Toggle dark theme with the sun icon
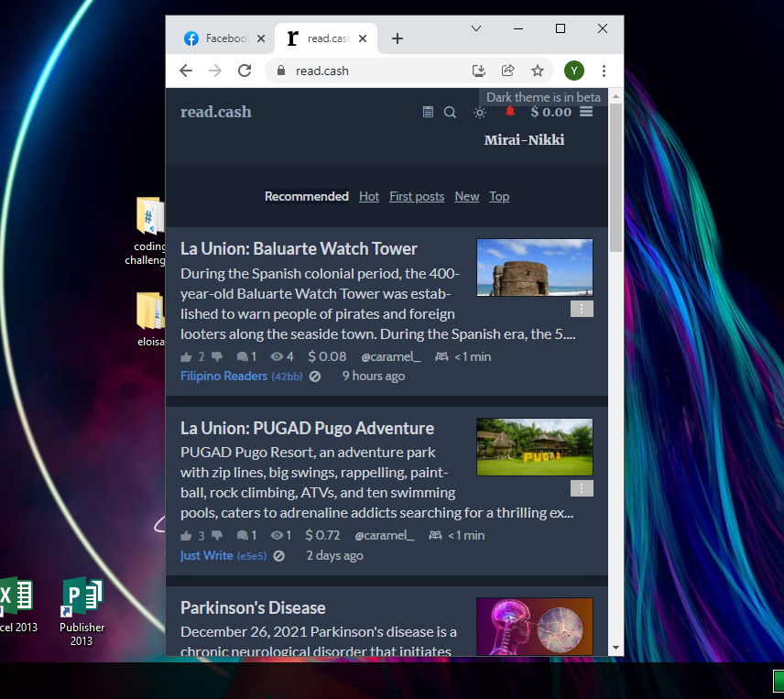This screenshot has height=699, width=784. pyautogui.click(x=480, y=113)
